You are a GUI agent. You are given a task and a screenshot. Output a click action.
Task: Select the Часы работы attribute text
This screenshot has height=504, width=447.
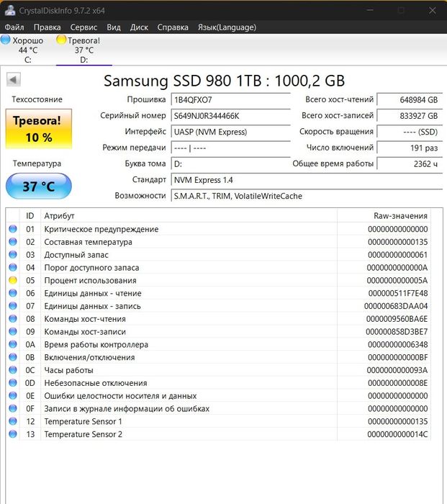(x=68, y=370)
